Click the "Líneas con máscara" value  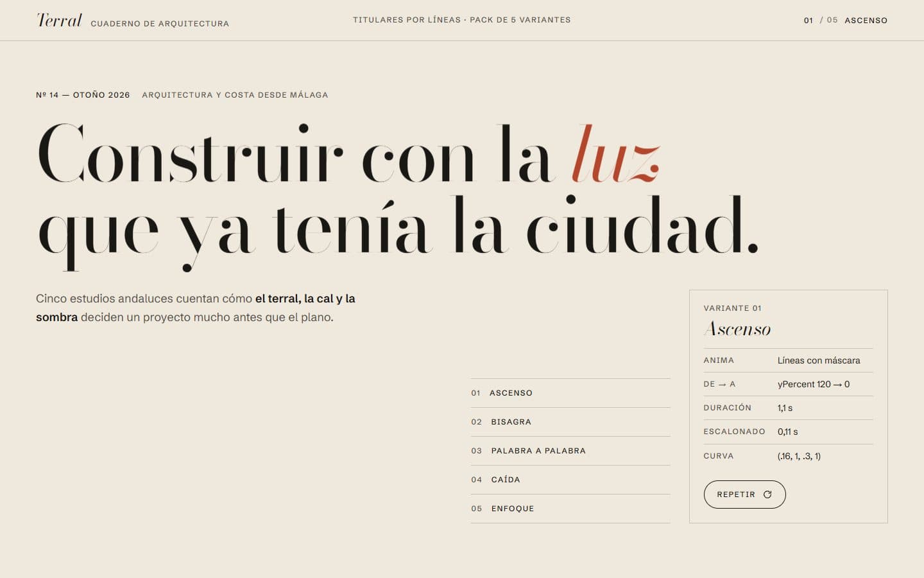point(819,360)
